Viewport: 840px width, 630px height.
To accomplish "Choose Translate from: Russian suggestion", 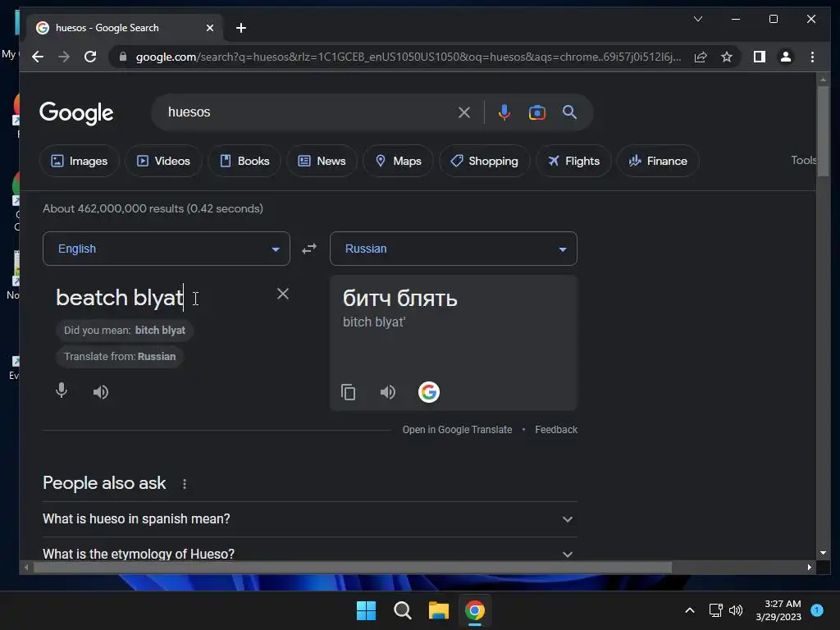I will pyautogui.click(x=120, y=356).
